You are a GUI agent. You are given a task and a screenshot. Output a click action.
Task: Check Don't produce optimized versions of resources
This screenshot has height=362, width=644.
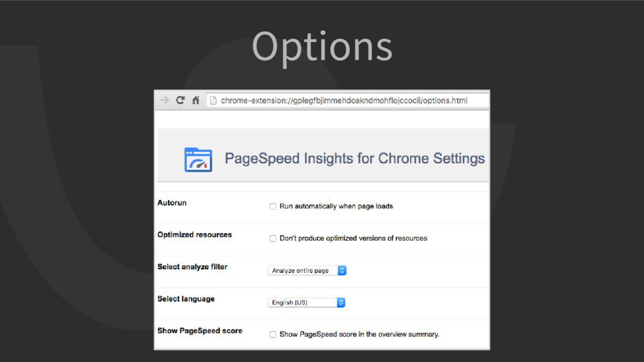click(x=273, y=238)
